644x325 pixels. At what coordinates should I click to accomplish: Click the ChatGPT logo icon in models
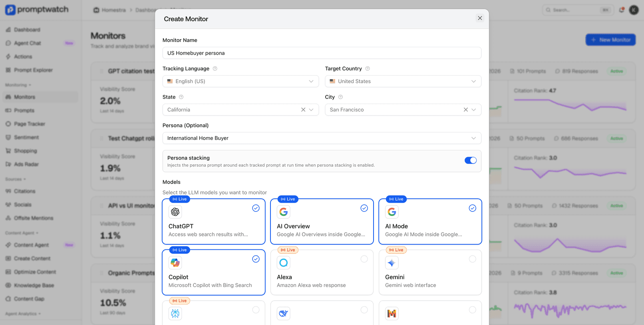click(x=175, y=212)
